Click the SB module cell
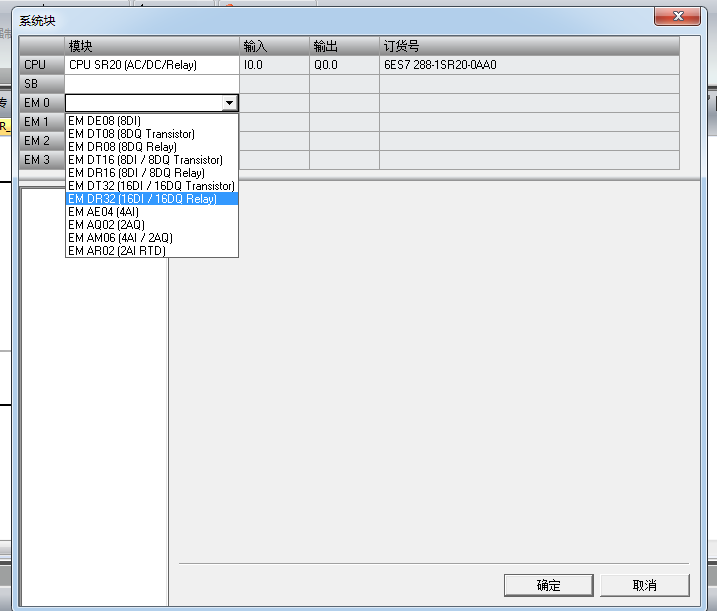The height and width of the screenshot is (611, 717). coord(152,84)
